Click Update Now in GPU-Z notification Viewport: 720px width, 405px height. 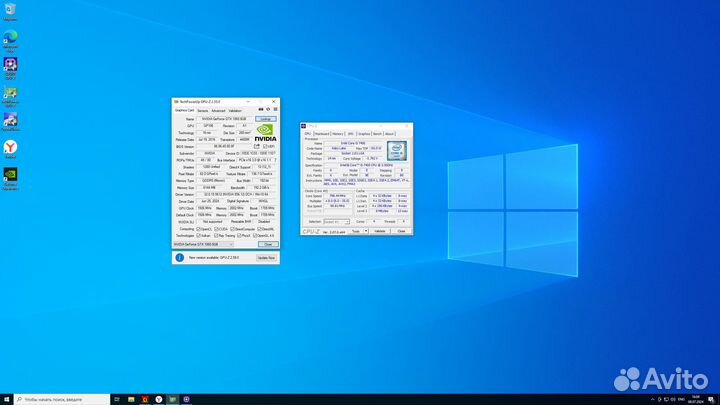click(x=266, y=258)
